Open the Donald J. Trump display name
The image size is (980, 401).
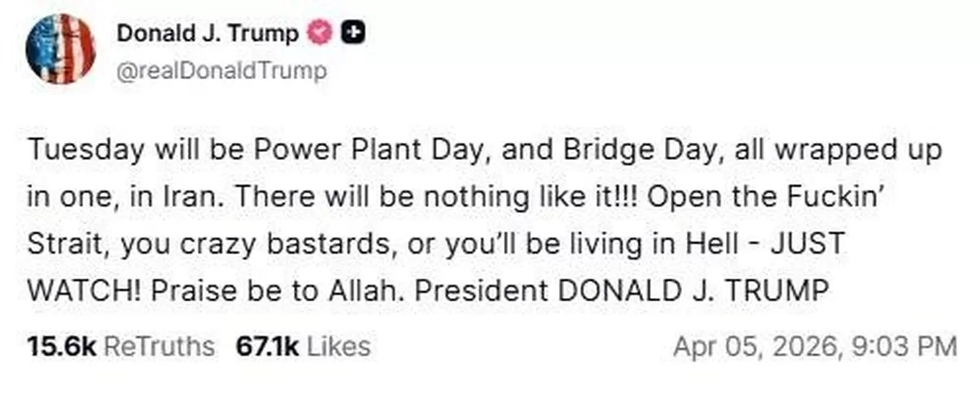click(208, 33)
